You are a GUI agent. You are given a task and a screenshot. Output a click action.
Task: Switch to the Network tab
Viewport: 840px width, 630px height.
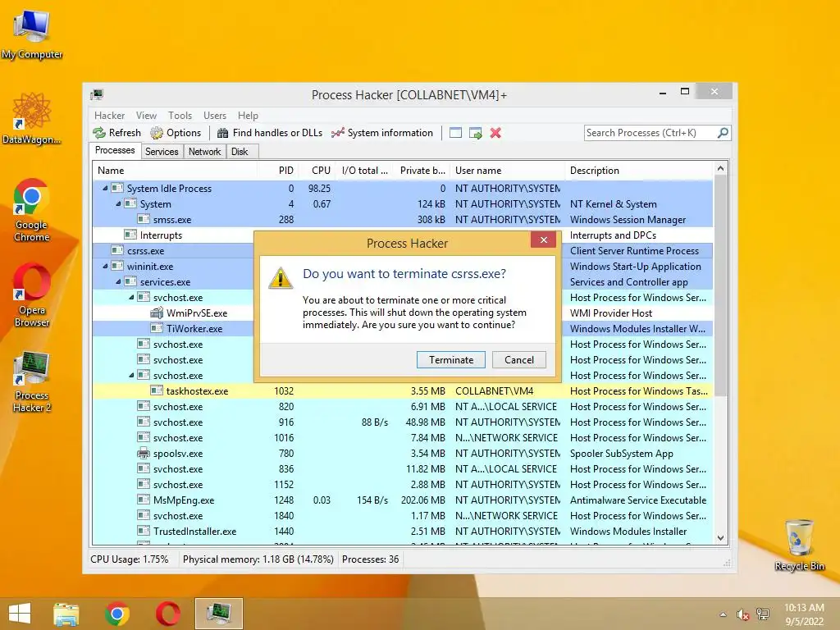click(x=204, y=152)
